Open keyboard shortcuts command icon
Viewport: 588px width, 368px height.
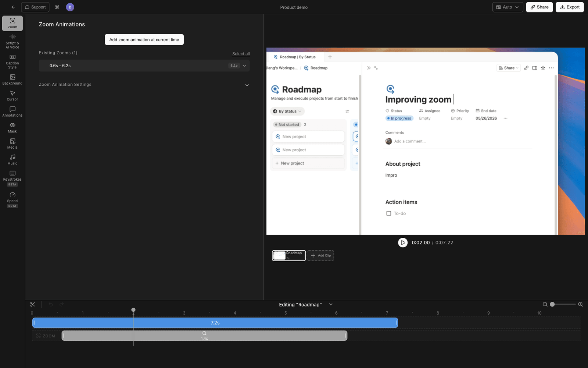click(57, 7)
